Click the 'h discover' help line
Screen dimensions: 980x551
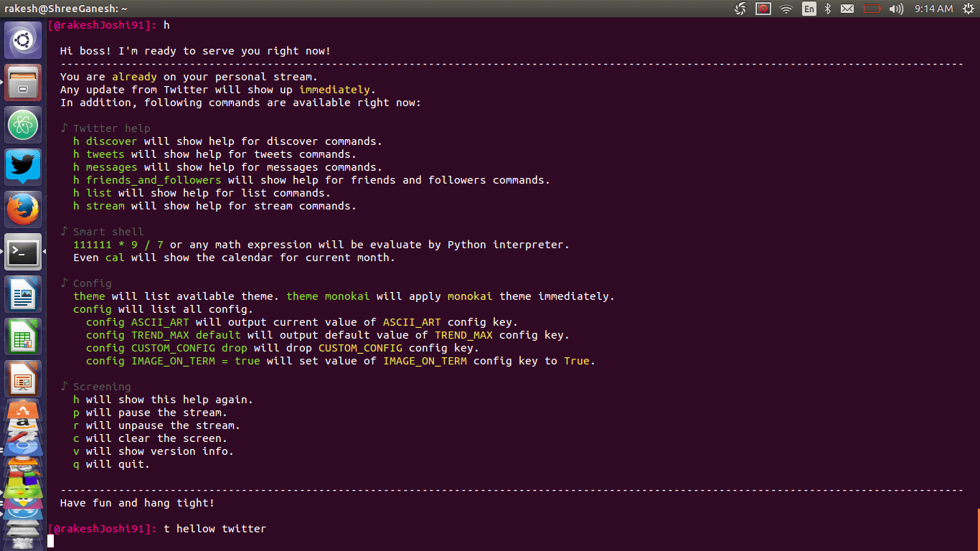228,141
